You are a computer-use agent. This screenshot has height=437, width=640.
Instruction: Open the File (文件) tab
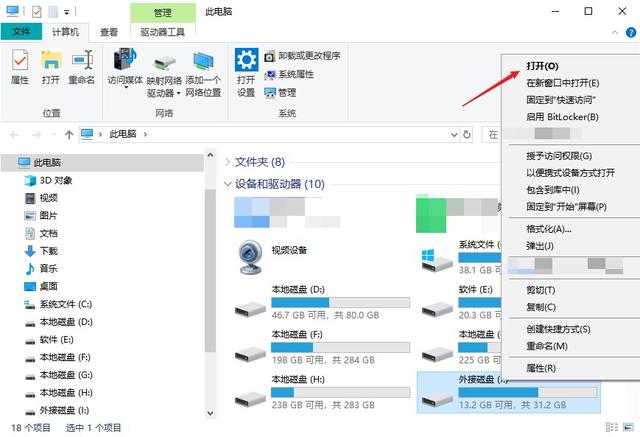[x=21, y=32]
